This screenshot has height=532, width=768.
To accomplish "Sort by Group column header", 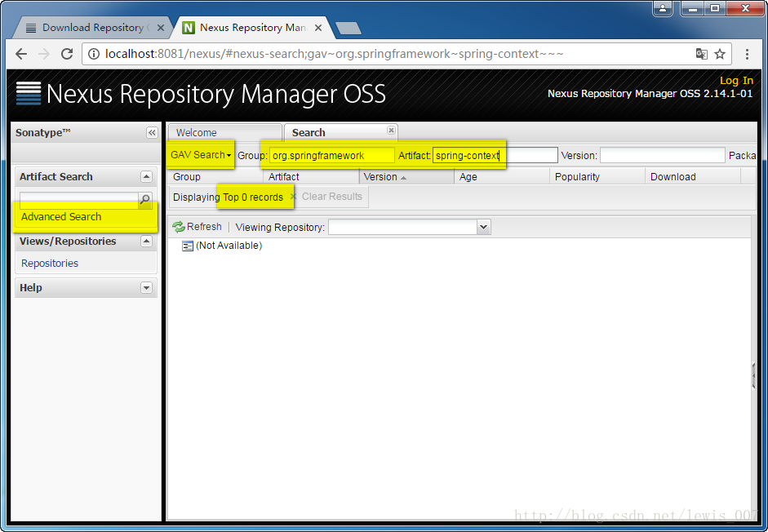I will pos(215,177).
